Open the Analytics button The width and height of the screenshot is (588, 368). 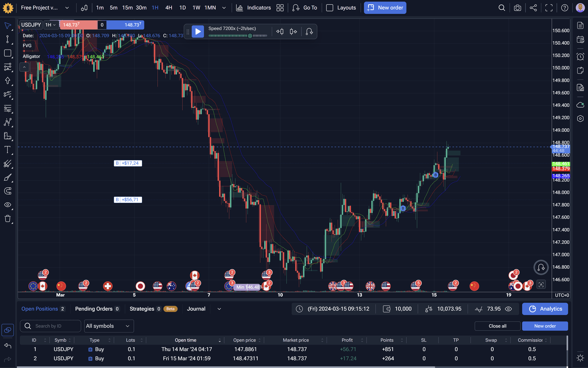point(545,309)
